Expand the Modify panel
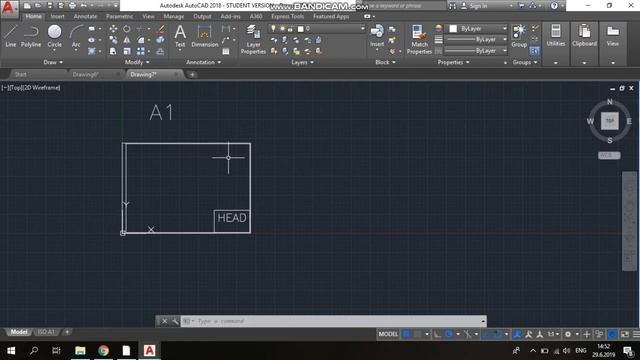This screenshot has width=640, height=360. point(137,62)
